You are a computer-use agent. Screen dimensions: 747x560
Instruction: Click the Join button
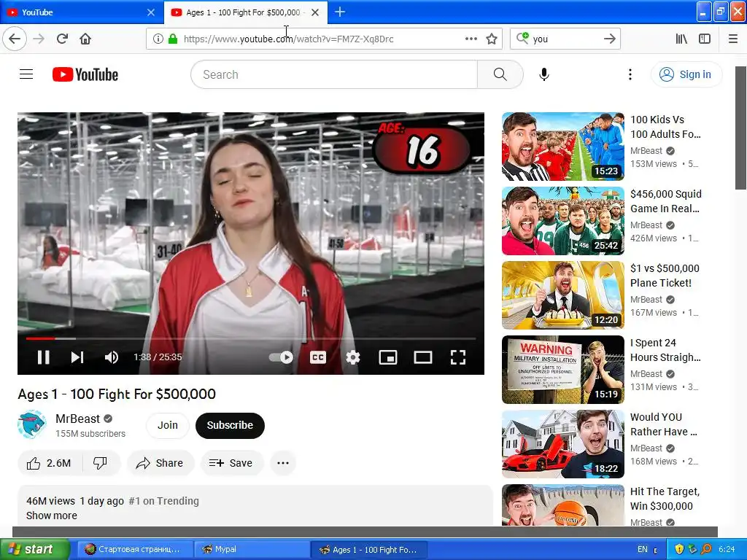pyautogui.click(x=168, y=425)
